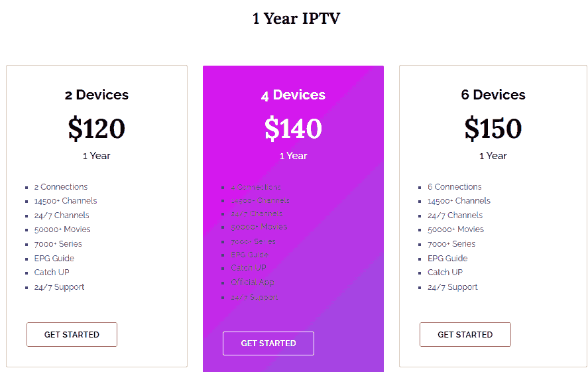Viewport: 588px width, 372px height.
Task: Select the "6 Devices" plan title
Action: 493,95
